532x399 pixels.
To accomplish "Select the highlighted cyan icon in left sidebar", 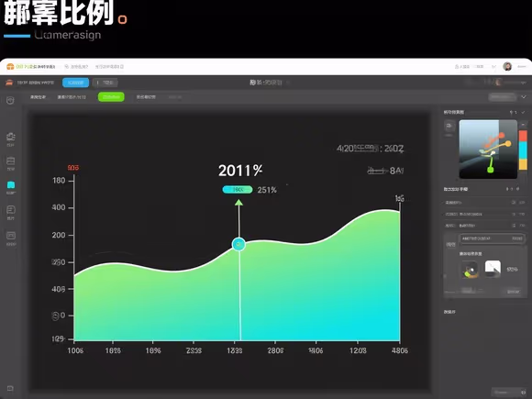I will click(x=11, y=185).
